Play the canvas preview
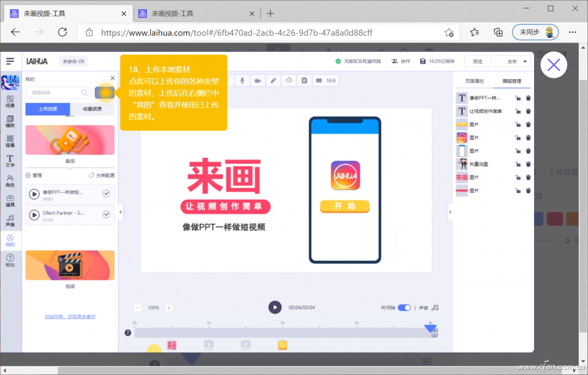This screenshot has height=375, width=588. coord(275,307)
